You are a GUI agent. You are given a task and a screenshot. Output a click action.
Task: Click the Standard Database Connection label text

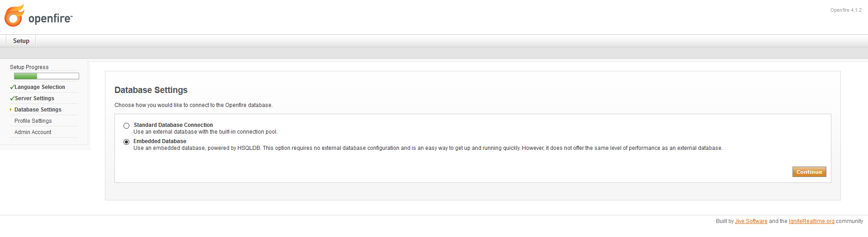[x=173, y=125]
